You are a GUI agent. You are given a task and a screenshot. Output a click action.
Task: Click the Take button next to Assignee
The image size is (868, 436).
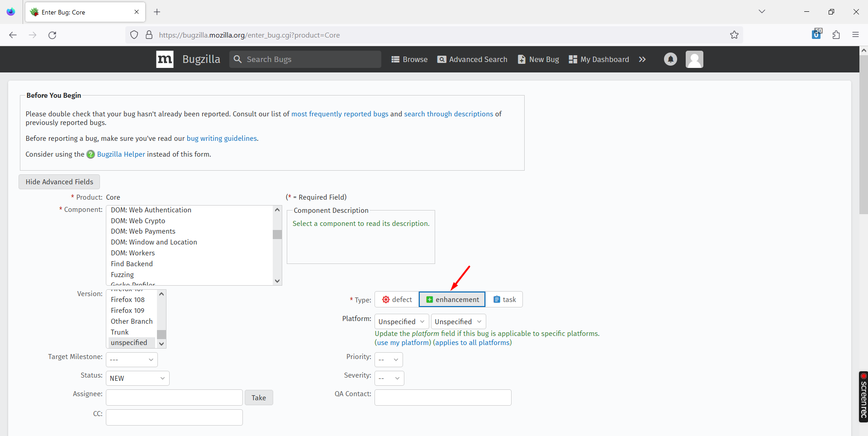click(x=258, y=397)
